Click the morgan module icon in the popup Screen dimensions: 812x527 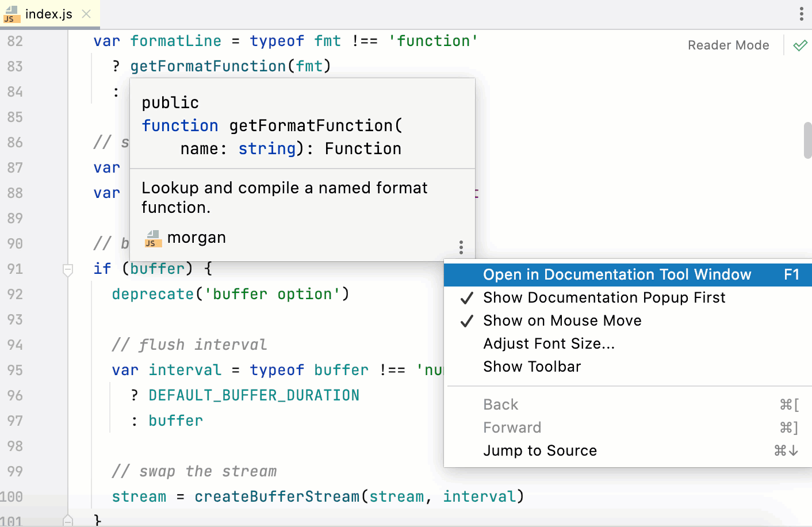[152, 237]
